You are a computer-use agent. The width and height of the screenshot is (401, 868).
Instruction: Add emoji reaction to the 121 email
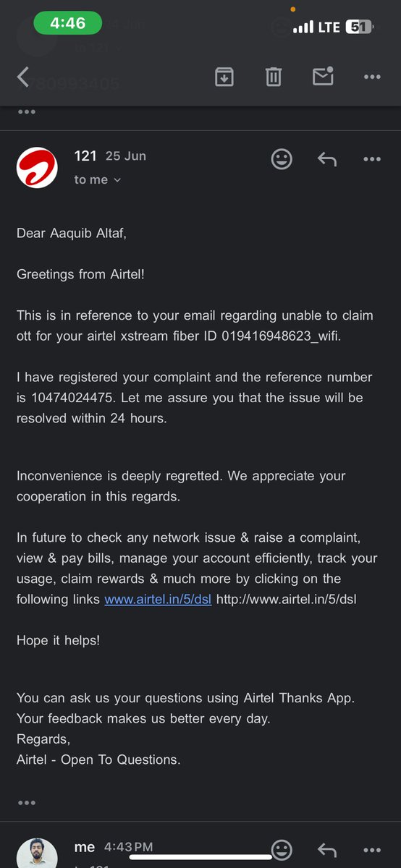(x=282, y=159)
